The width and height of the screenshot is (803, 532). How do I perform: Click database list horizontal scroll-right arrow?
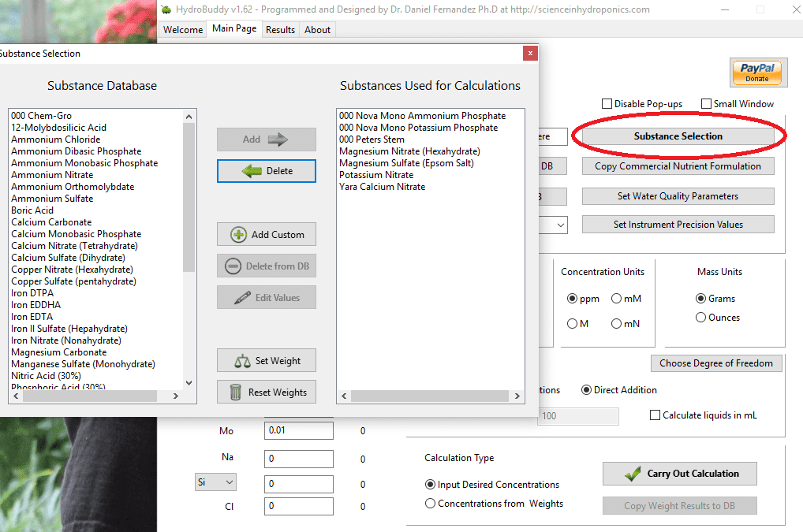[x=176, y=396]
